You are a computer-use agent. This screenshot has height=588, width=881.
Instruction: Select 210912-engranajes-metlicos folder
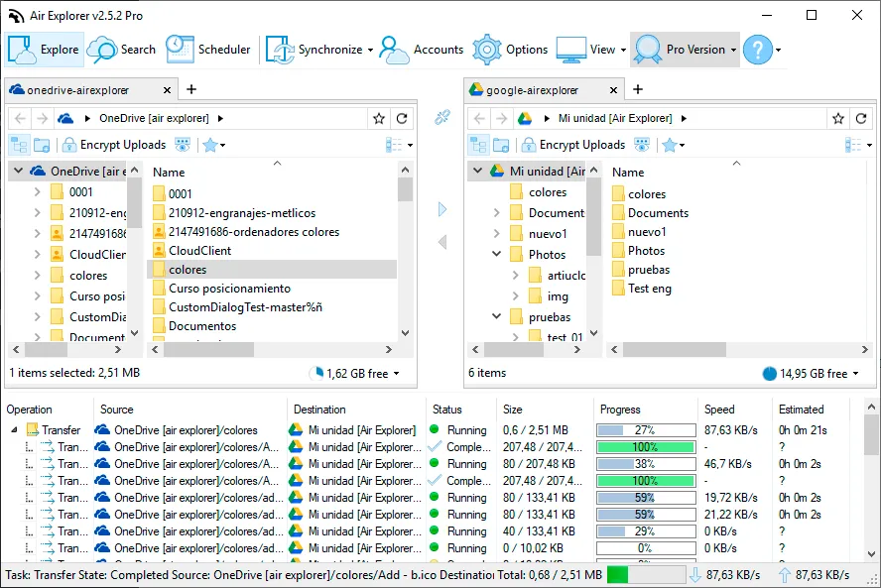click(242, 213)
